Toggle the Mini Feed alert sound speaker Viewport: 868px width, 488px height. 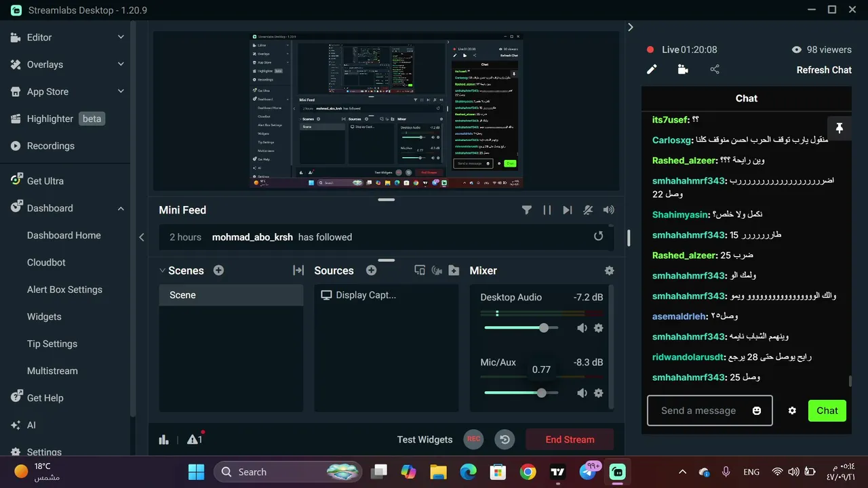click(609, 210)
